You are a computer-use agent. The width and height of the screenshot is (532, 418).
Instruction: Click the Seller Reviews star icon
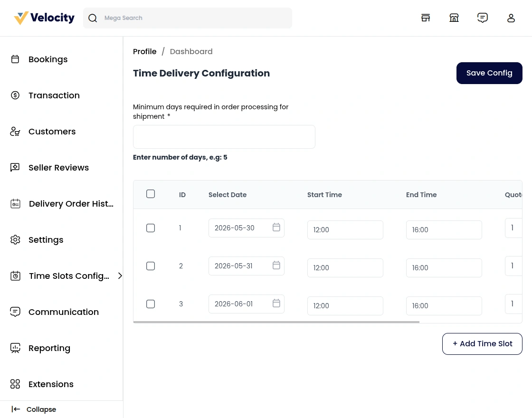point(15,167)
